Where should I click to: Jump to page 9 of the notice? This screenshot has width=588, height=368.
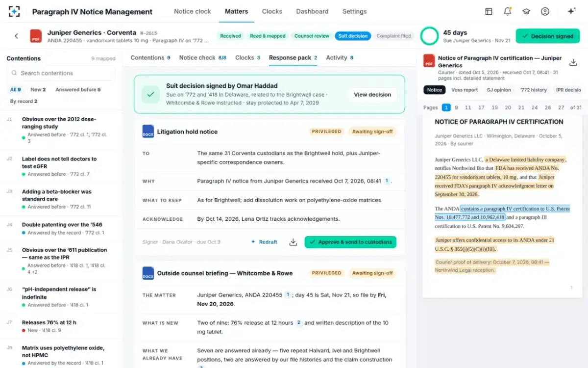pyautogui.click(x=456, y=107)
